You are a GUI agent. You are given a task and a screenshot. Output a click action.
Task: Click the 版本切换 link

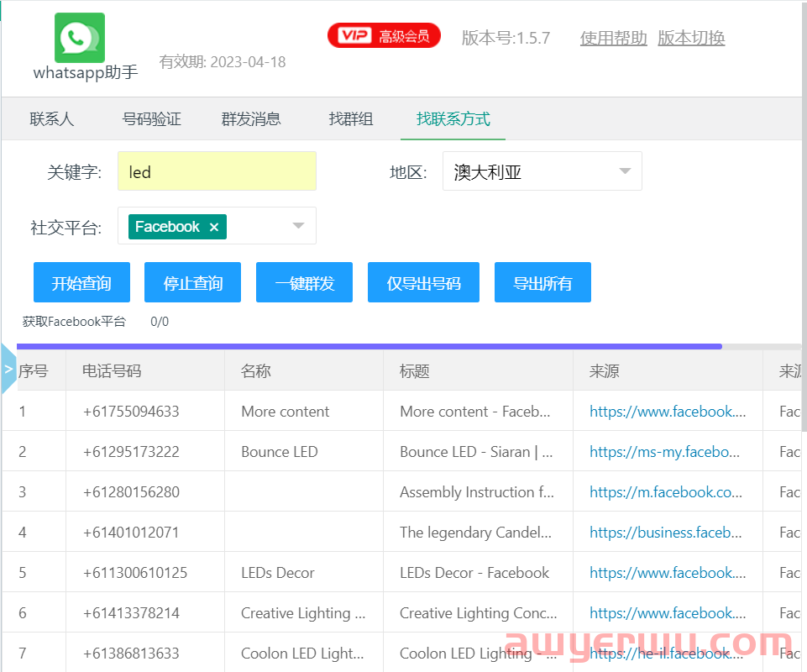(x=690, y=38)
